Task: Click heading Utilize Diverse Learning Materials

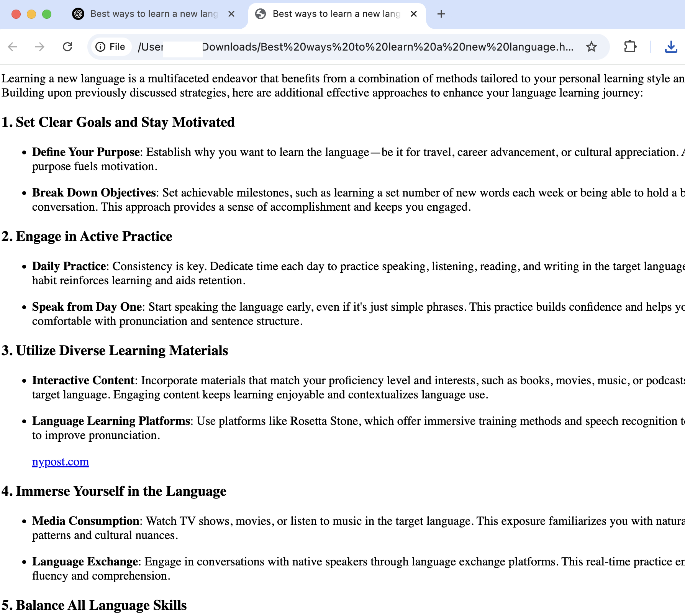Action: [115, 351]
